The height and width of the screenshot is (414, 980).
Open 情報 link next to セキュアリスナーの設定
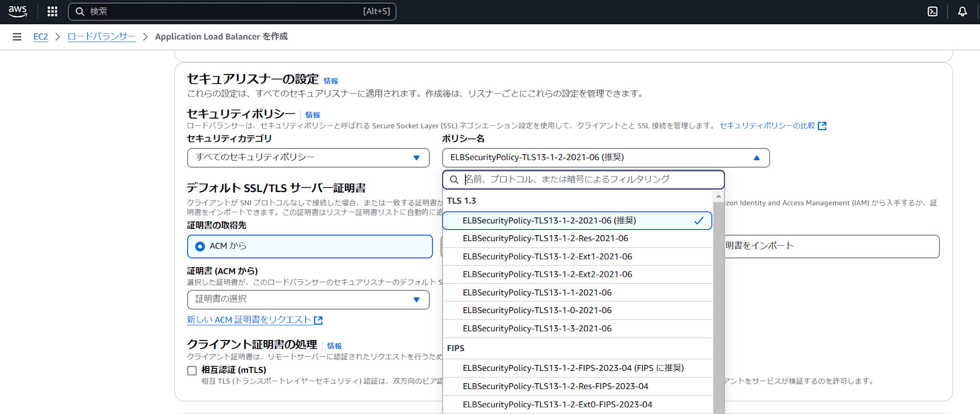pos(331,81)
